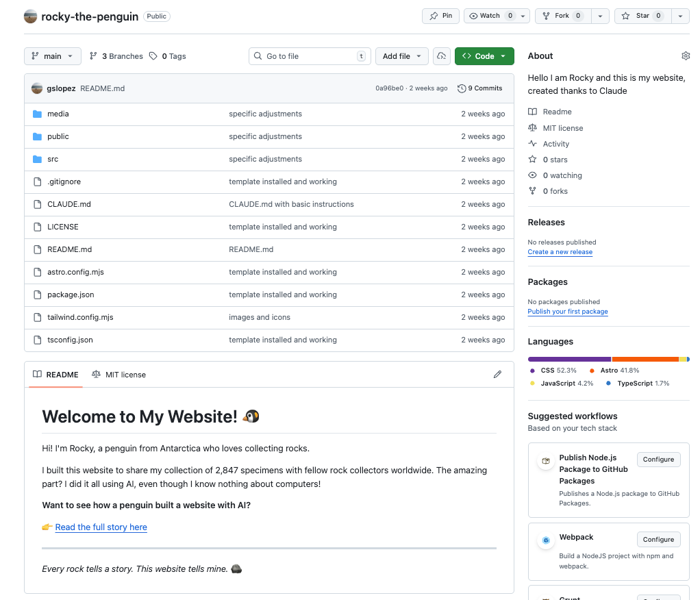Open the Add file dropdown
This screenshot has height=600, width=700.
(402, 56)
